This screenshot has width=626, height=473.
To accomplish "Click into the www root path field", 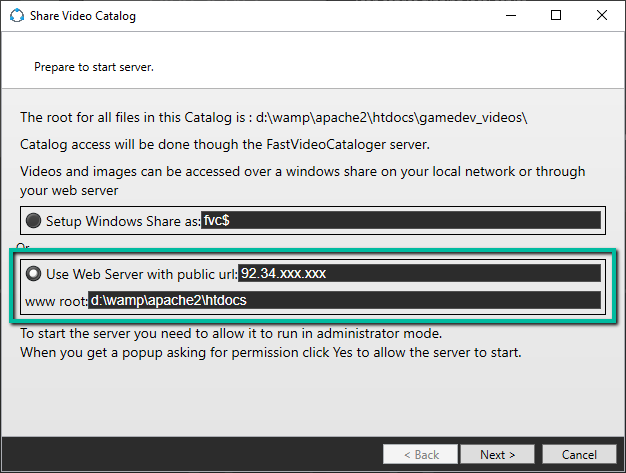I will 344,300.
